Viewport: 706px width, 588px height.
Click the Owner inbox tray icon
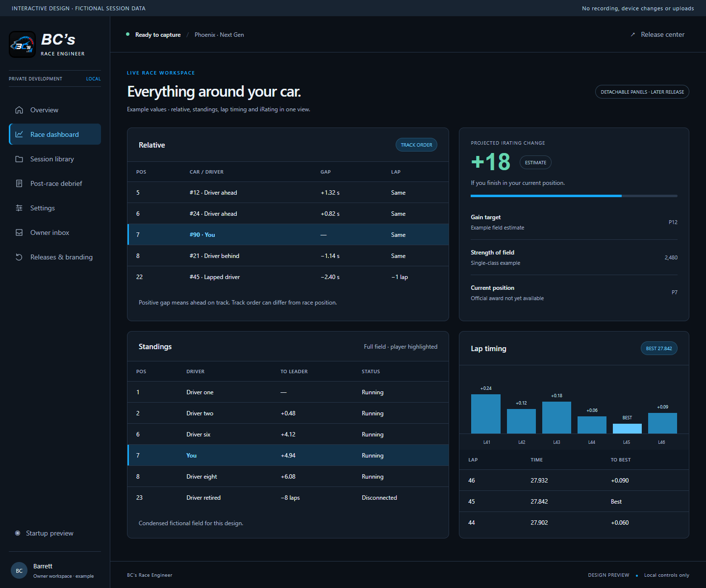tap(19, 232)
